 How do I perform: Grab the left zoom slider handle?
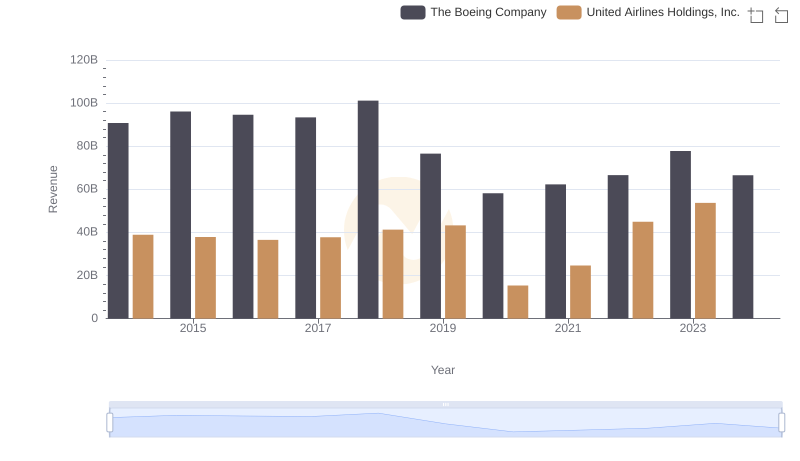pos(110,423)
